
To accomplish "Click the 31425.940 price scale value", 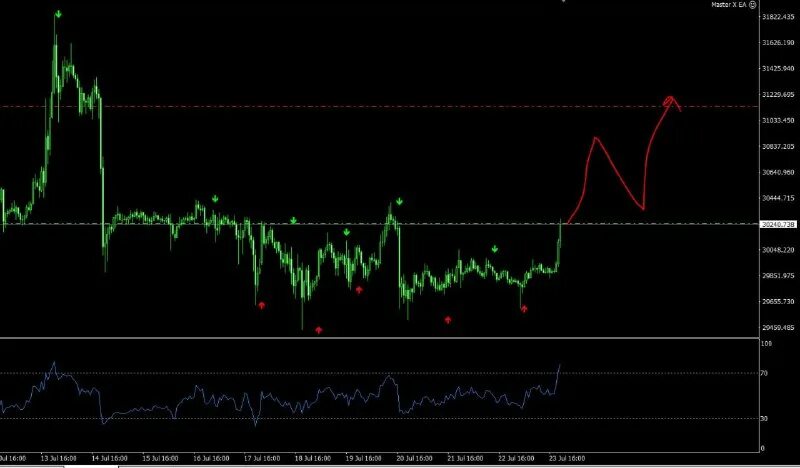I will pos(779,68).
